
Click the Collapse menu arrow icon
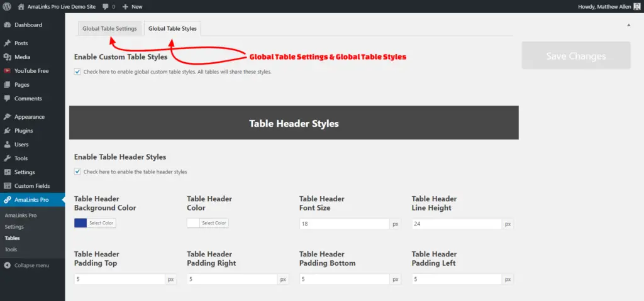tap(7, 265)
